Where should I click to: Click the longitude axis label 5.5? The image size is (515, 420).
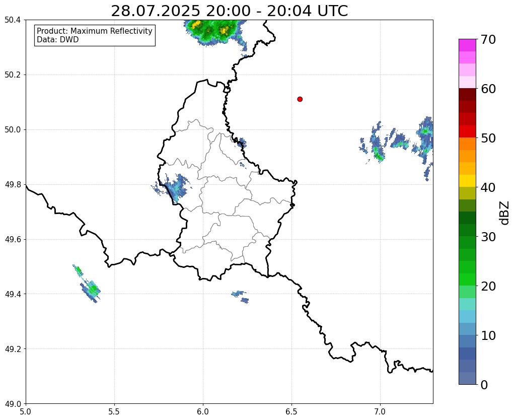(x=114, y=411)
